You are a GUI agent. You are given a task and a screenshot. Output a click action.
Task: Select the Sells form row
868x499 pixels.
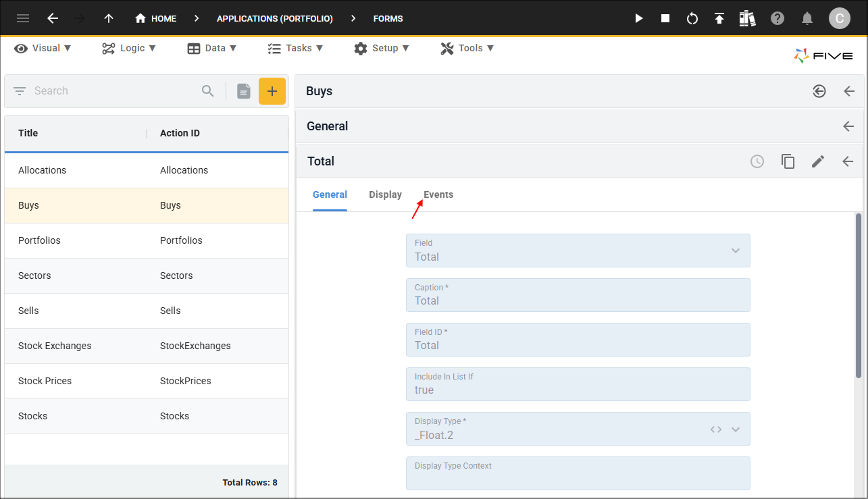pos(147,311)
